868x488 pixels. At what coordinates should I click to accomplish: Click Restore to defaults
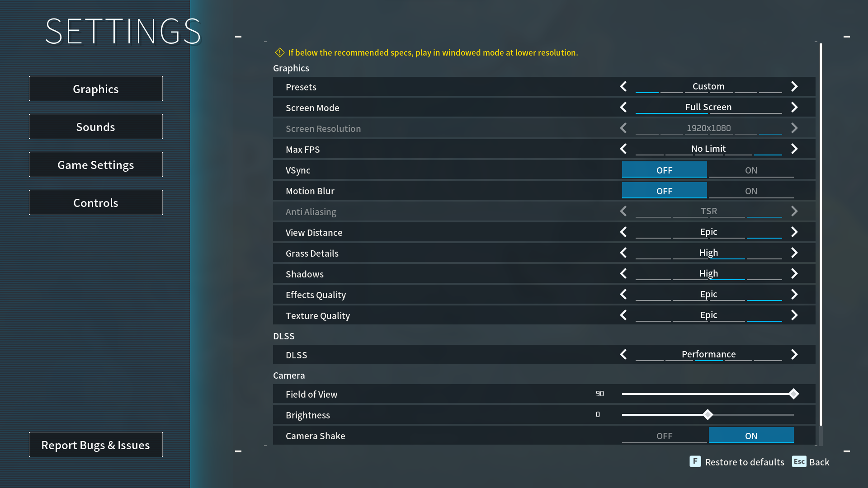745,462
